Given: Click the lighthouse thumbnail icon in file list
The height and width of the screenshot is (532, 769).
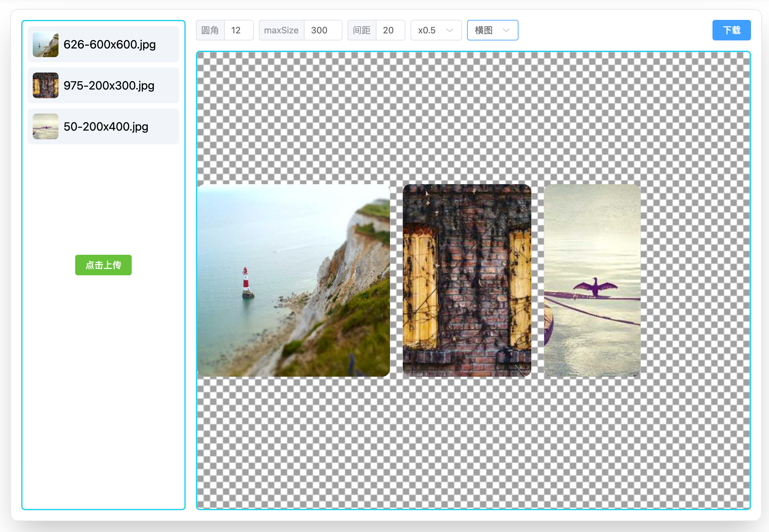Looking at the screenshot, I should pyautogui.click(x=46, y=44).
